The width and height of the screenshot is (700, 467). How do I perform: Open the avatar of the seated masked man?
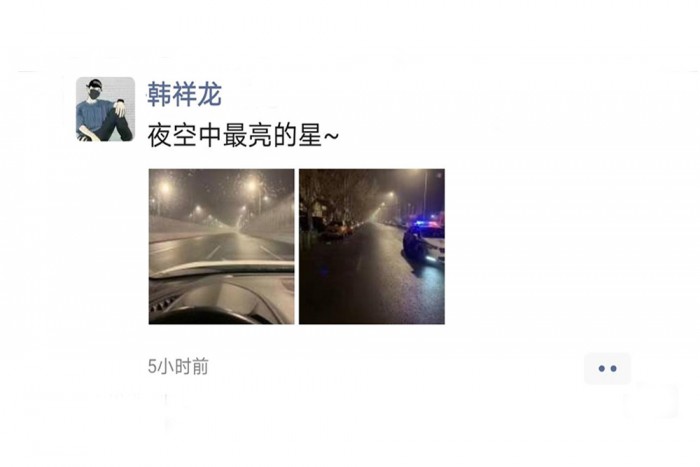pos(105,109)
